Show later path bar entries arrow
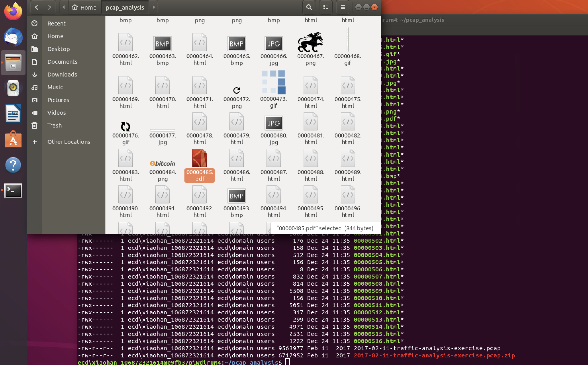The width and height of the screenshot is (588, 365). (x=153, y=7)
